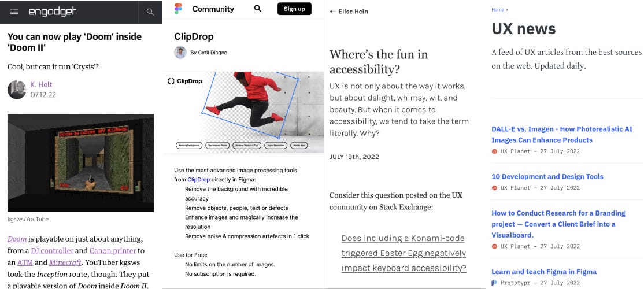Click the Figma Community search icon
Screen dimensions: 644x289
pos(257,9)
